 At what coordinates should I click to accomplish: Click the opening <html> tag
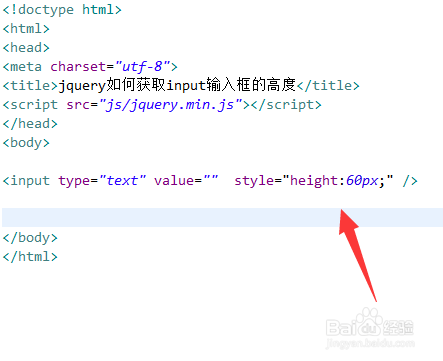(x=26, y=29)
